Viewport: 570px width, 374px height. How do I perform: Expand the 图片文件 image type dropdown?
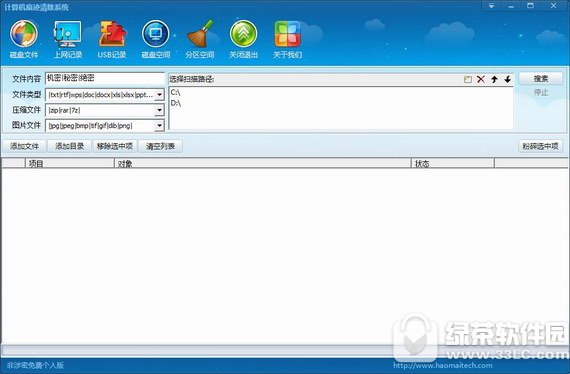160,126
